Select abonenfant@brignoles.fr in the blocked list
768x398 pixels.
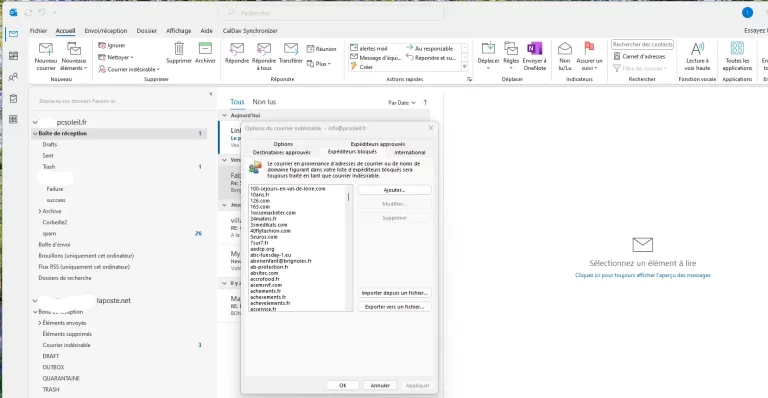point(281,261)
